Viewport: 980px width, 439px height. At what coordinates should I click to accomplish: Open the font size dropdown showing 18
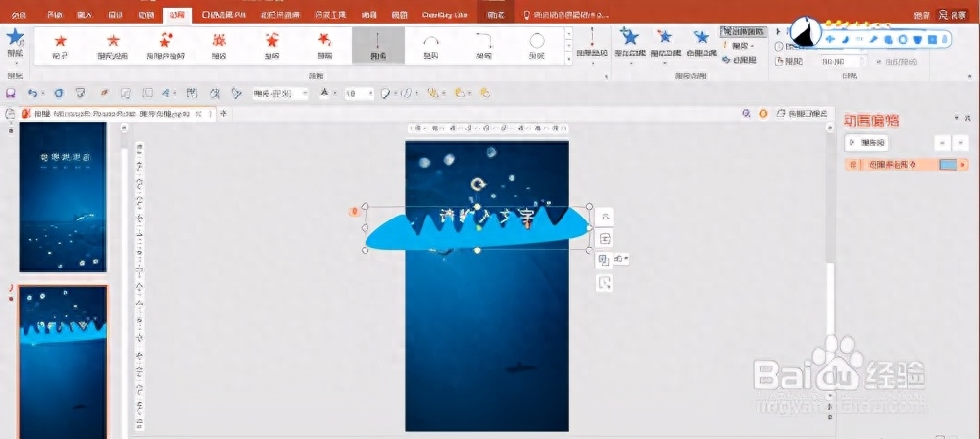tap(360, 94)
